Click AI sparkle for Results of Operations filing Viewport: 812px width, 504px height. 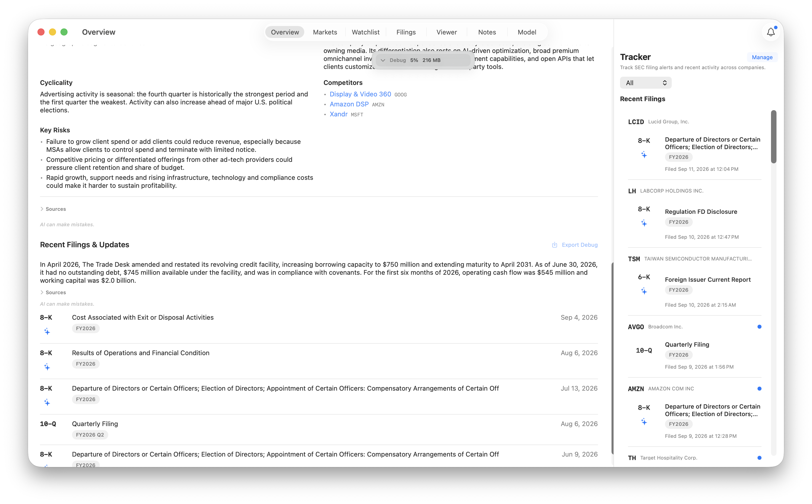[47, 367]
